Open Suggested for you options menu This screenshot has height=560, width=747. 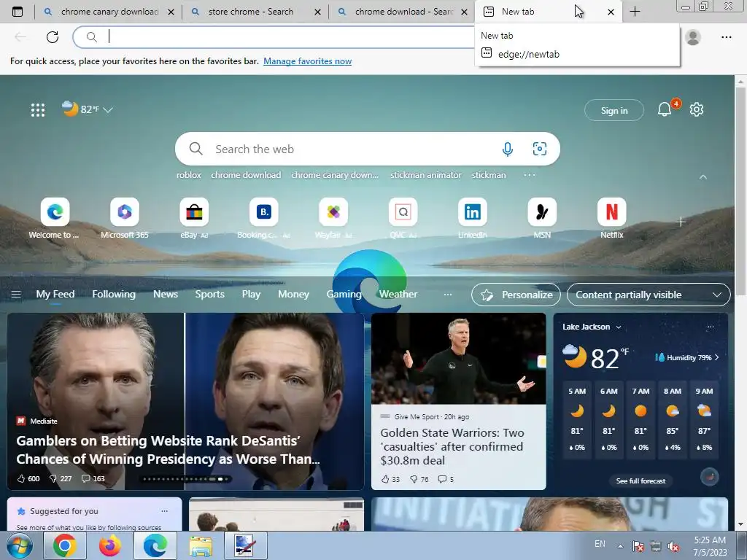pos(164,511)
